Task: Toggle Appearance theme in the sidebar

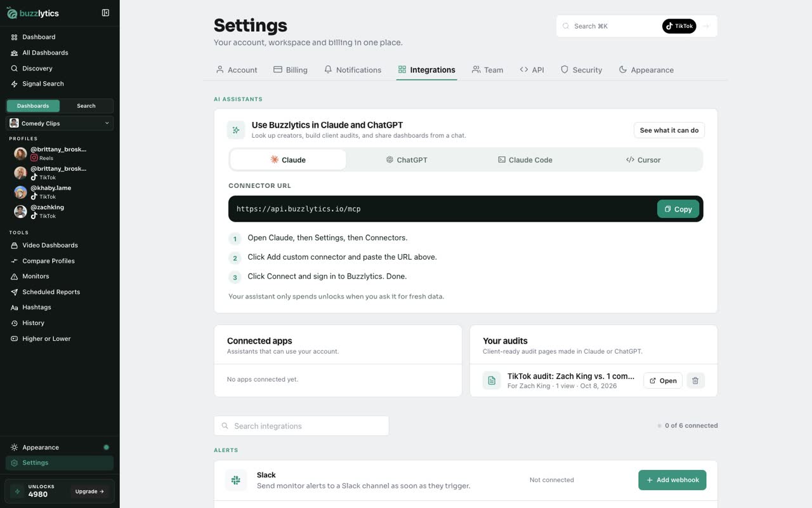Action: pyautogui.click(x=60, y=447)
